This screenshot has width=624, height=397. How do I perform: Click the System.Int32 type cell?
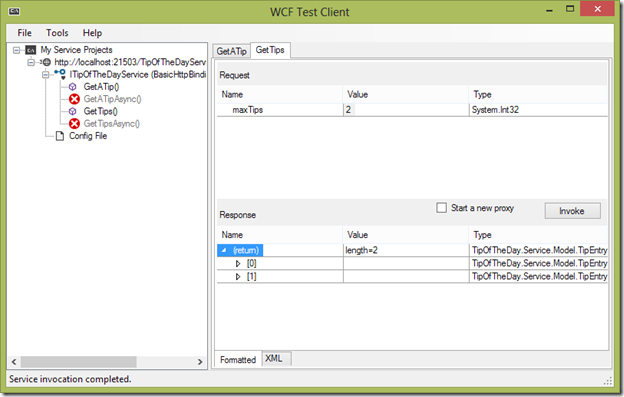click(x=538, y=110)
